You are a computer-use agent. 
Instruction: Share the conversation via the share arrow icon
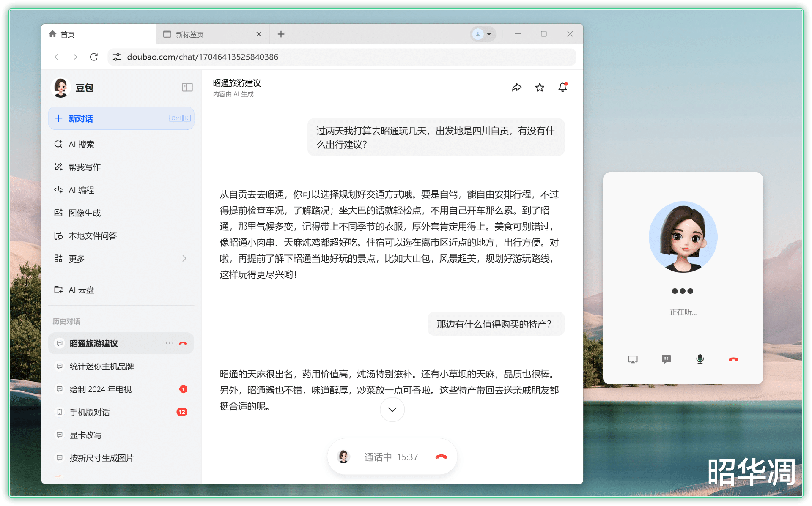click(517, 88)
